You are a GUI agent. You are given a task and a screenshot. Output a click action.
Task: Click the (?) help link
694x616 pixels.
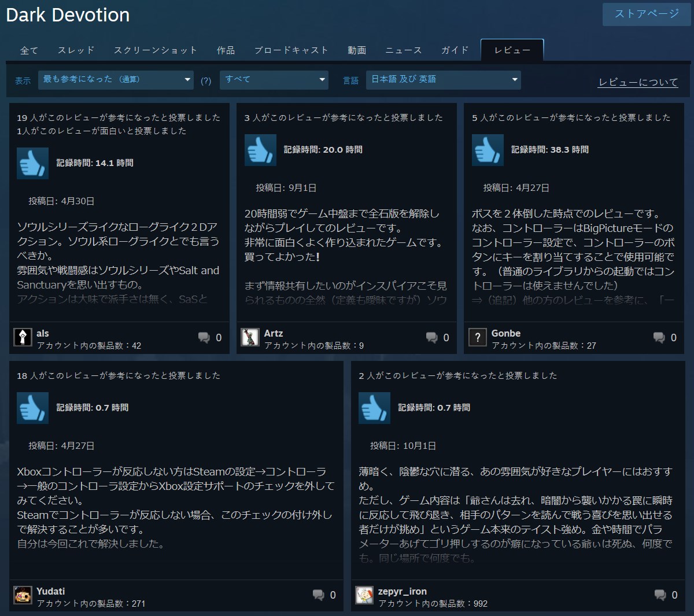pyautogui.click(x=206, y=81)
